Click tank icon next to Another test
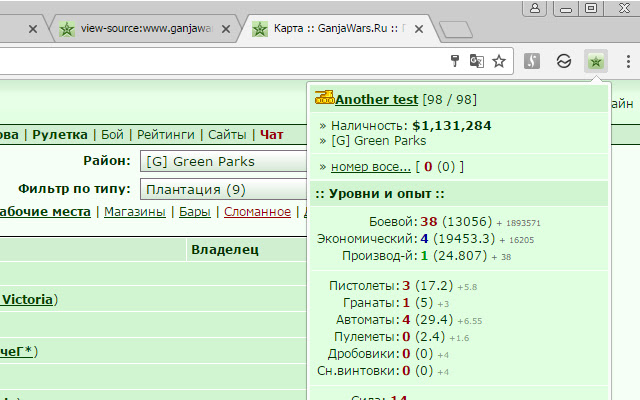Viewport: 640px width, 400px height. pos(324,98)
